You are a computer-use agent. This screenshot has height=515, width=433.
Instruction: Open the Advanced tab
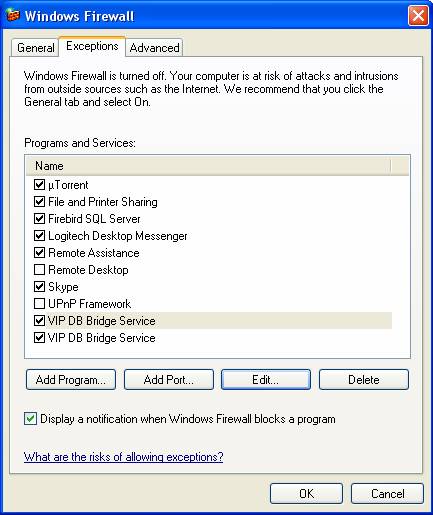pyautogui.click(x=154, y=48)
